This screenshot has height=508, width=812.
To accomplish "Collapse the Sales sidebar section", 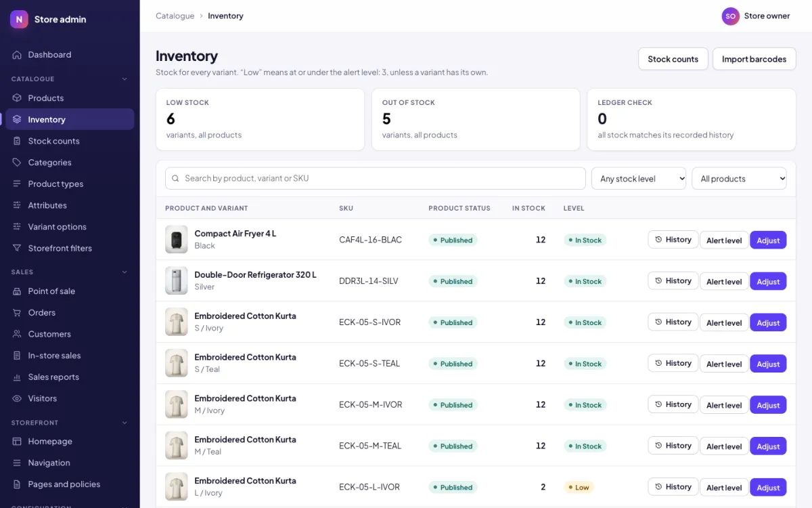I will (x=125, y=272).
